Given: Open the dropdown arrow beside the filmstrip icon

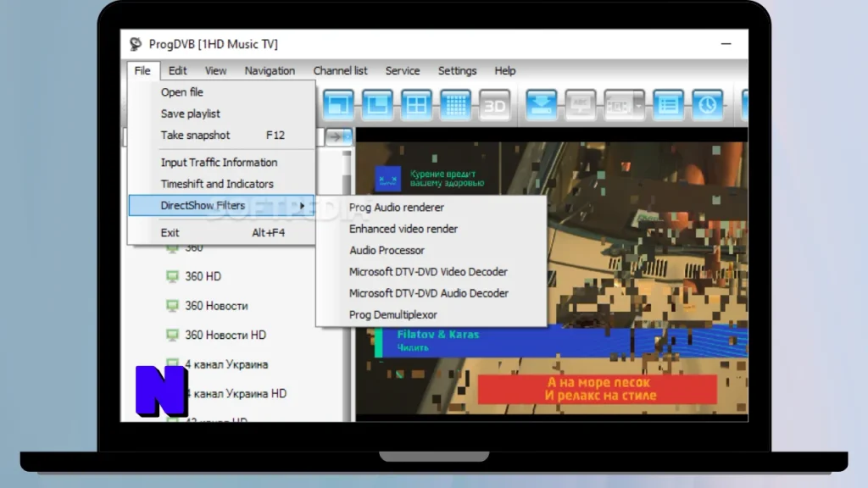Looking at the screenshot, I should pyautogui.click(x=639, y=104).
